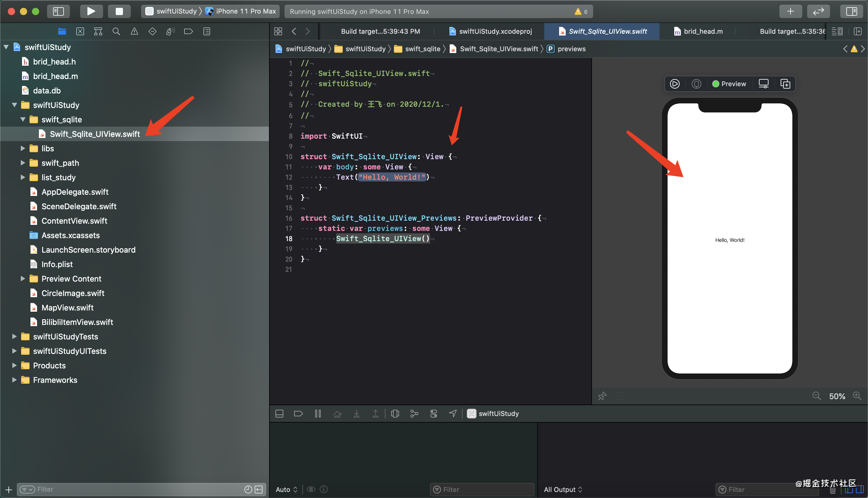Zoom in the preview canvas
This screenshot has width=868, height=498.
[857, 396]
